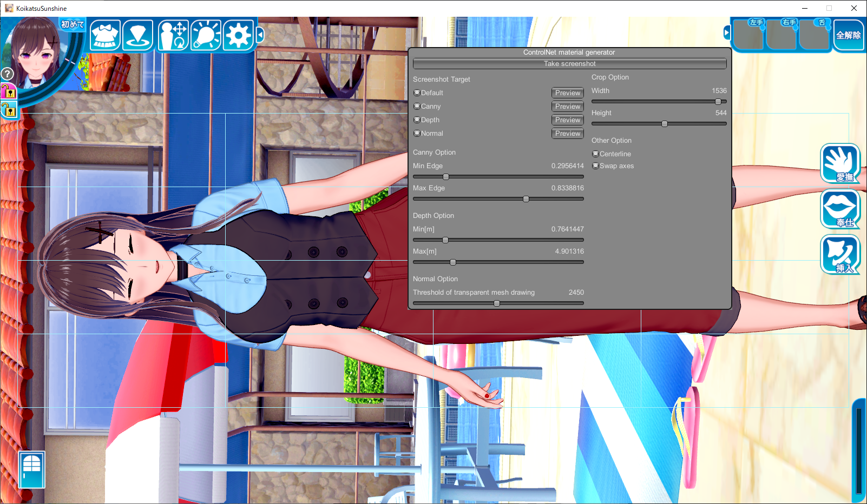Enable the Canny screenshot target checkbox
This screenshot has width=867, height=504.
(x=417, y=107)
